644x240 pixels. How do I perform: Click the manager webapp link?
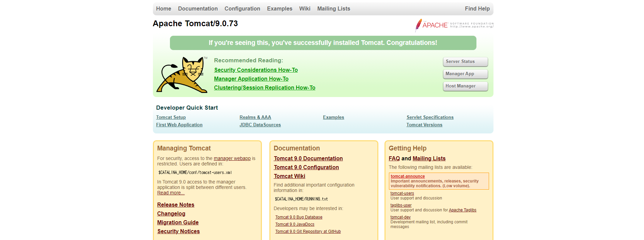pyautogui.click(x=232, y=159)
